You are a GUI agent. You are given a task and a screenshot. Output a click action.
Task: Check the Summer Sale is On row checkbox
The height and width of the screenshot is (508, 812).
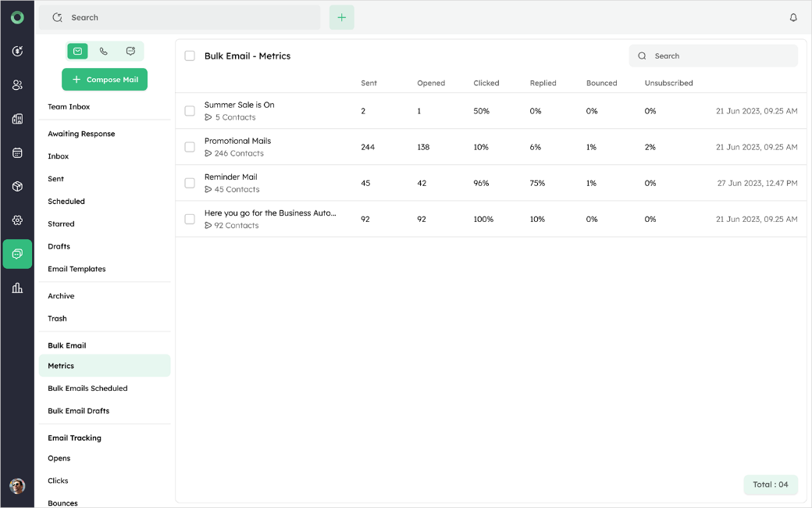(190, 111)
